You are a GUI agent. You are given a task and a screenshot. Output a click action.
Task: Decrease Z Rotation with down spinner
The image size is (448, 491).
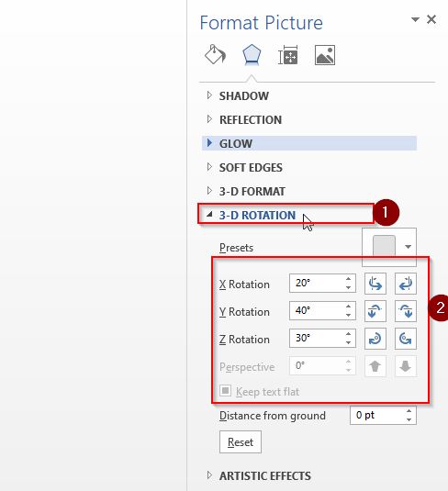[x=348, y=342]
